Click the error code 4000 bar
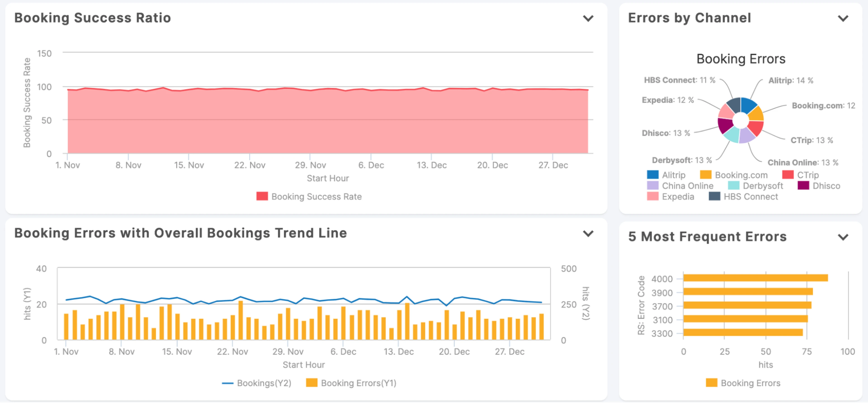 (x=755, y=278)
